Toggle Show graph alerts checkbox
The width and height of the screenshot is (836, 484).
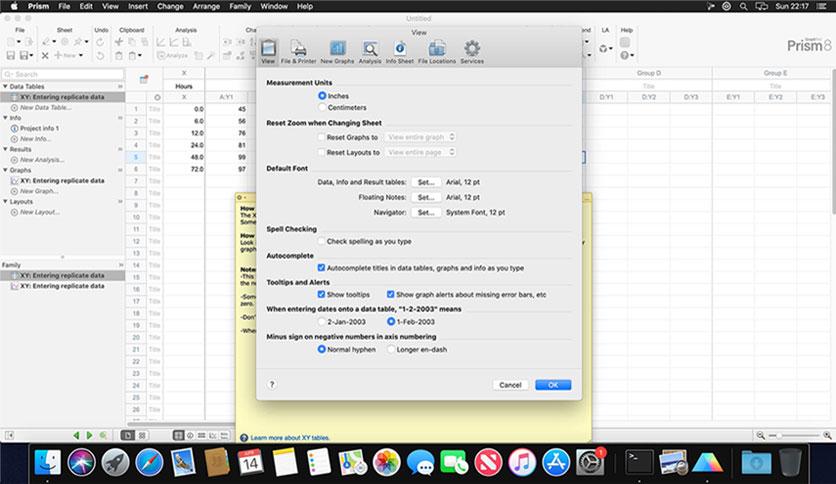(390, 294)
